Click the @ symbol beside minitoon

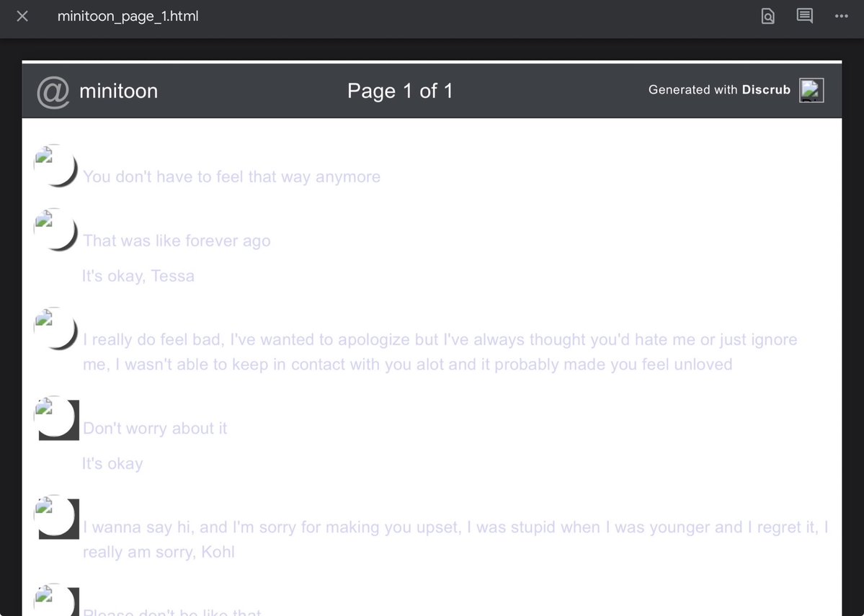coord(53,91)
